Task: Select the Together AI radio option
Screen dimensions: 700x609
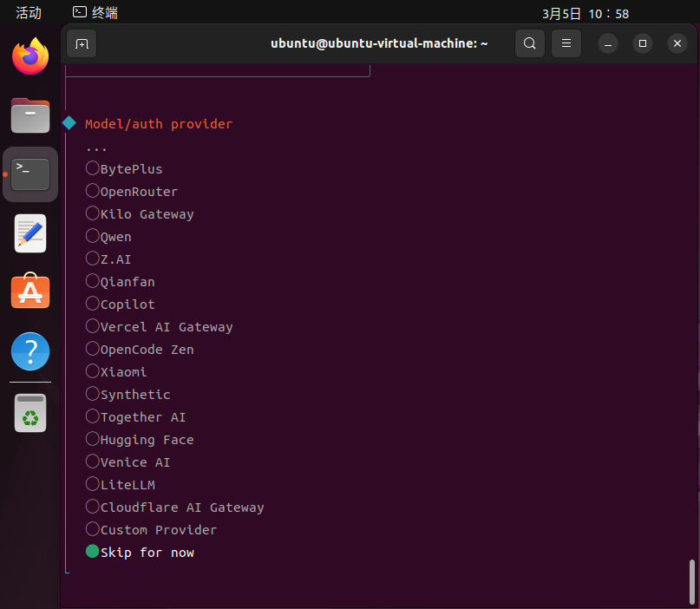Action: [x=135, y=416]
